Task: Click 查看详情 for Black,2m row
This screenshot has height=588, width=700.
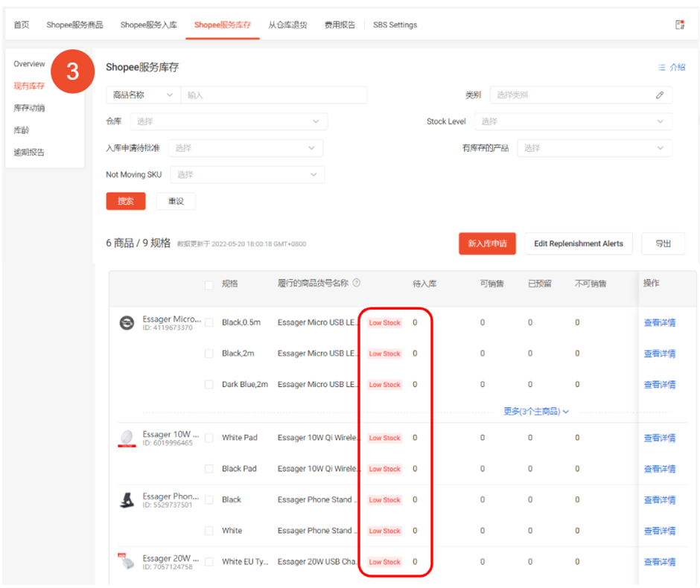Action: pos(659,354)
